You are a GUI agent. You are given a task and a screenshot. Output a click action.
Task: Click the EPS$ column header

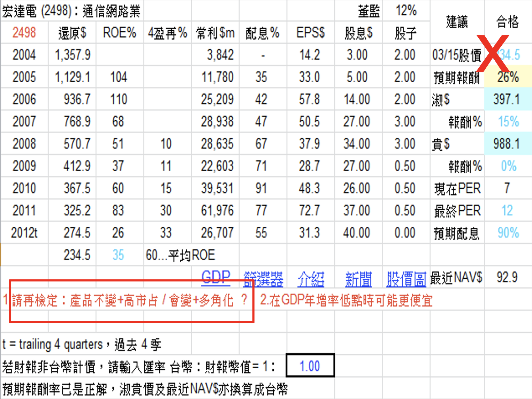point(311,33)
